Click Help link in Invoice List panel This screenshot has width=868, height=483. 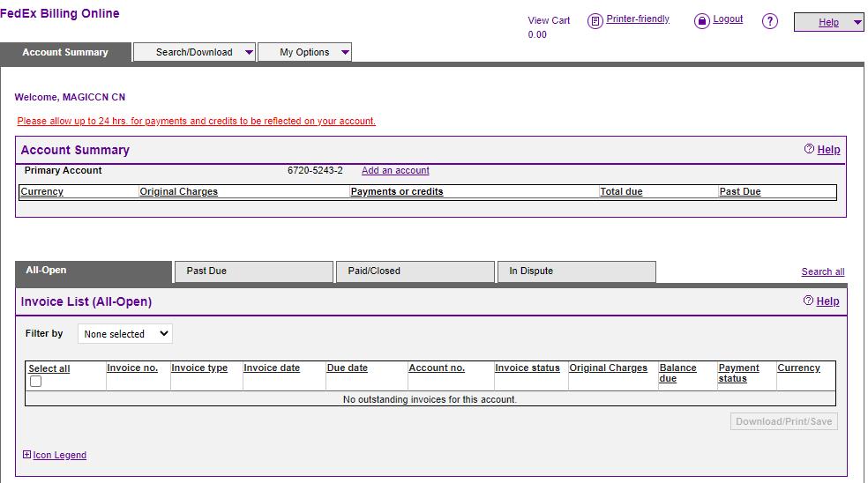tap(827, 301)
